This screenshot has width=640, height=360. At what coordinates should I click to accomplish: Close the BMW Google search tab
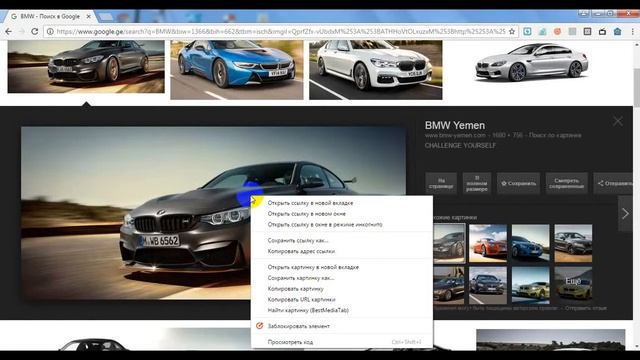(x=88, y=16)
